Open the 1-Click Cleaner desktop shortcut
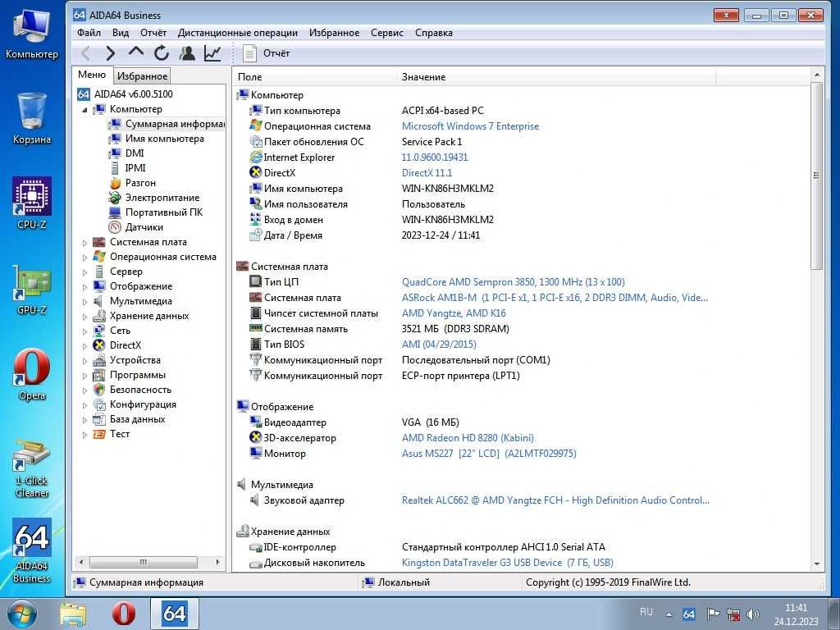 click(x=32, y=468)
